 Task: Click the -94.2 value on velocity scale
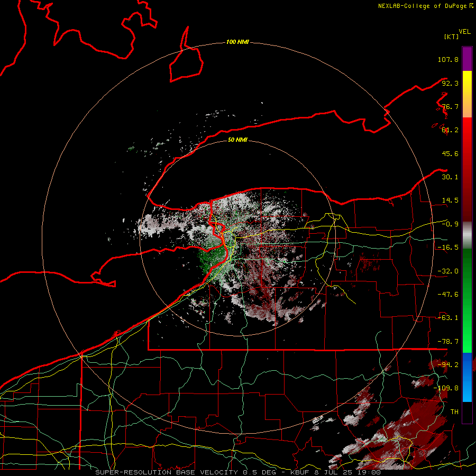tap(448, 364)
